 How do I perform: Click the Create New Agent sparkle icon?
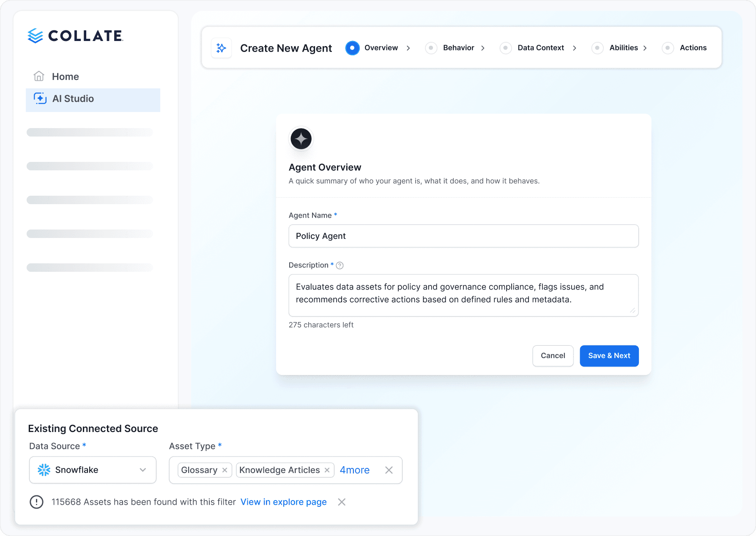tap(221, 48)
